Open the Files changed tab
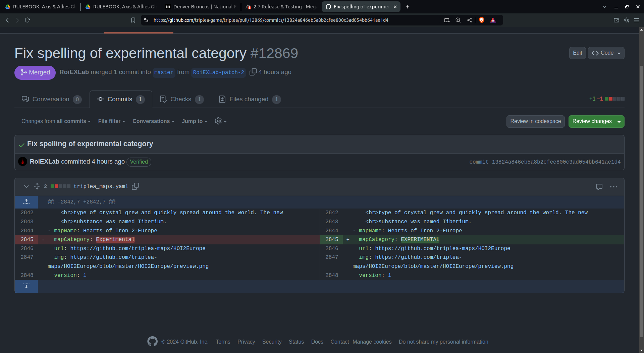This screenshot has height=353, width=644. pyautogui.click(x=250, y=99)
